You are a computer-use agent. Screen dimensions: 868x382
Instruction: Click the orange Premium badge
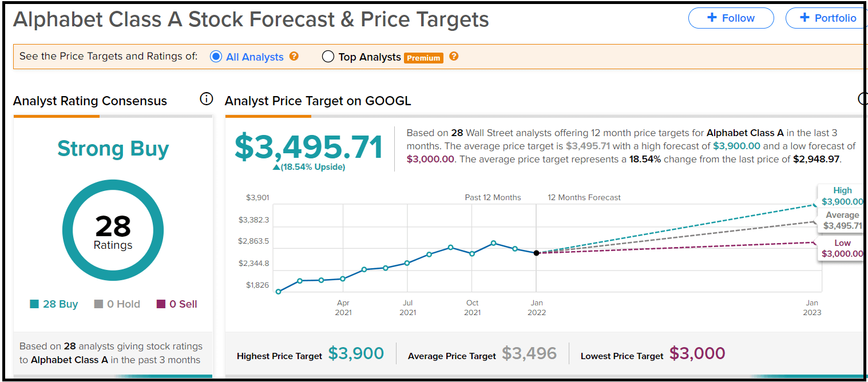(423, 58)
